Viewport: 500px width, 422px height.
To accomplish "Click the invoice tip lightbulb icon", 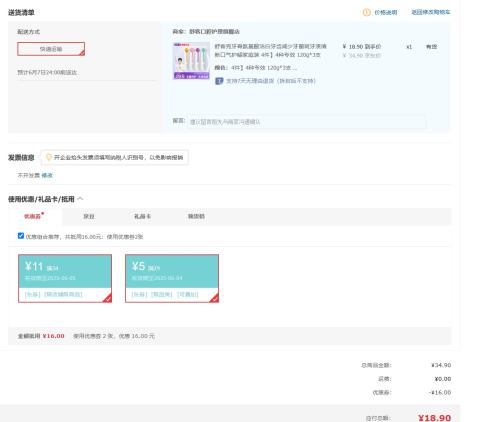I will click(x=49, y=157).
